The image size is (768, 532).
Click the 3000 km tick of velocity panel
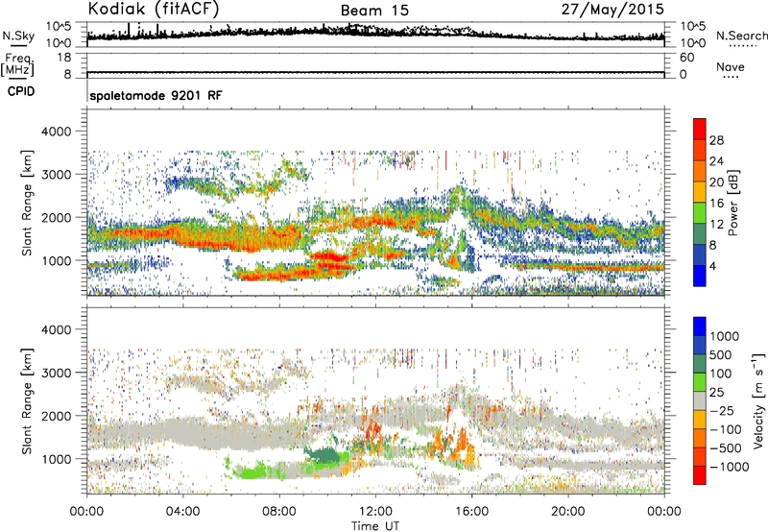pyautogui.click(x=56, y=373)
